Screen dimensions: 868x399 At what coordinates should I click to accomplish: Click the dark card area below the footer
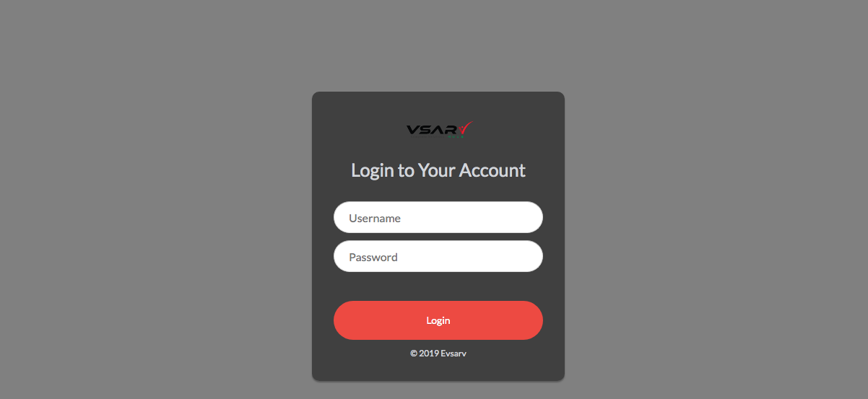pos(438,369)
